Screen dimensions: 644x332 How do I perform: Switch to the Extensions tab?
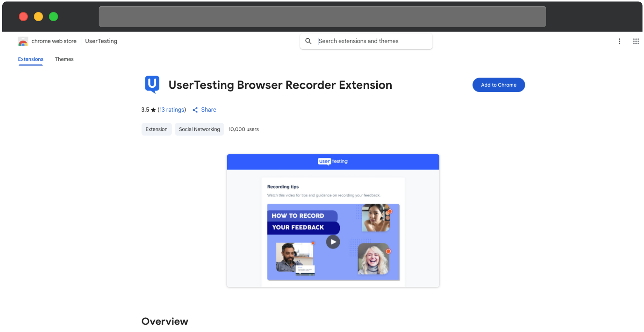31,59
